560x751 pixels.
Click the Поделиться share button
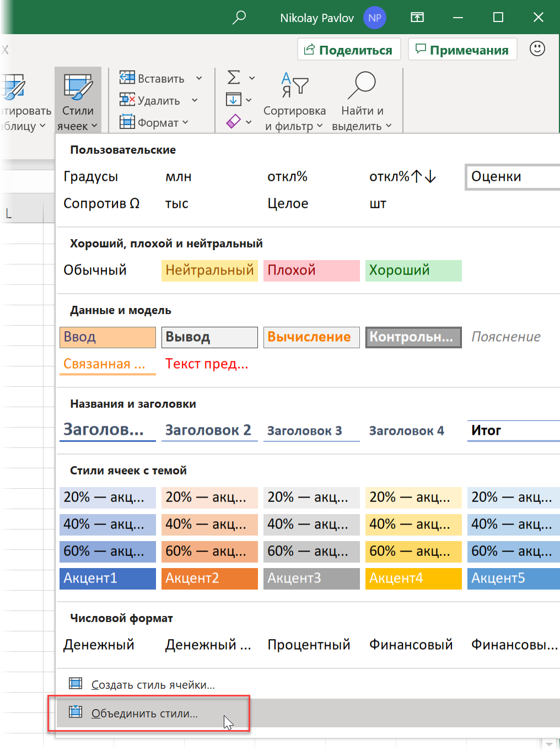[349, 50]
